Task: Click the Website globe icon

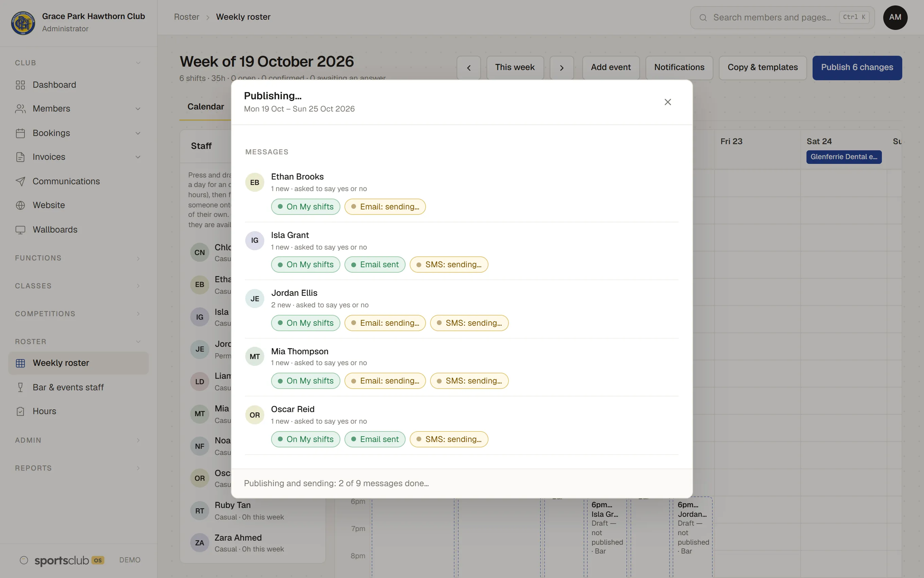Action: click(20, 205)
